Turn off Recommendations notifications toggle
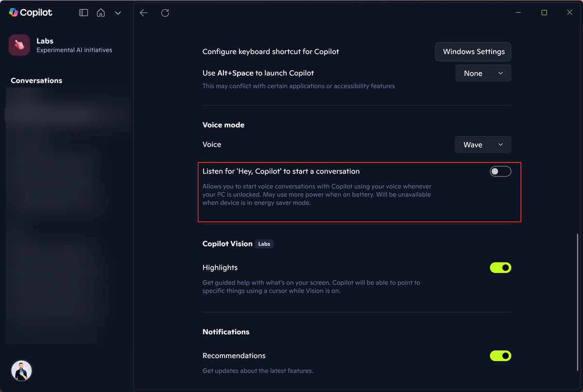This screenshot has width=583, height=392. tap(500, 356)
